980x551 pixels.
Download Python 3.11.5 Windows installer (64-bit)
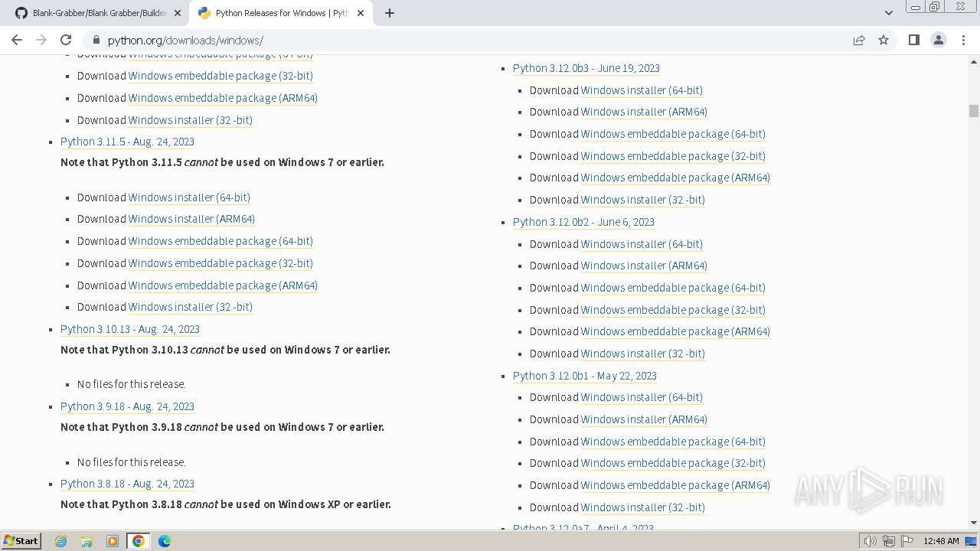point(189,197)
